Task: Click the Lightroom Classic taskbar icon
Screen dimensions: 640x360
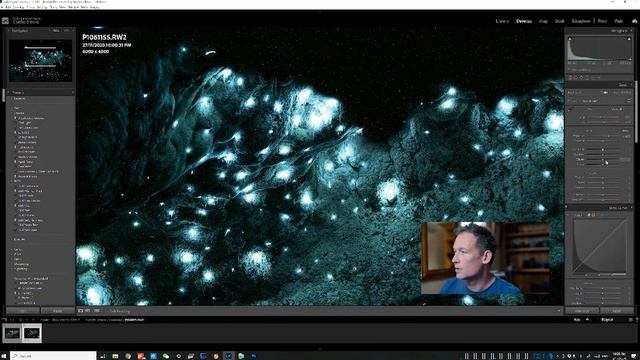Action: click(228, 356)
